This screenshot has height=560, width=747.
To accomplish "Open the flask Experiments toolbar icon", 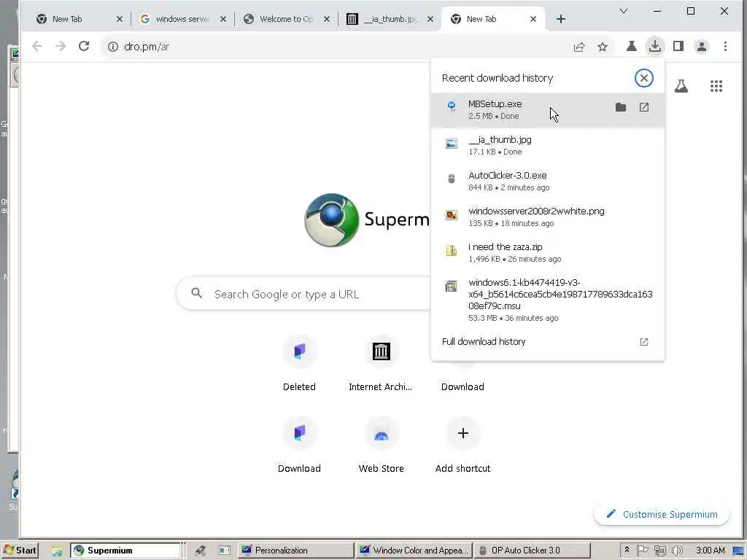I will point(631,46).
